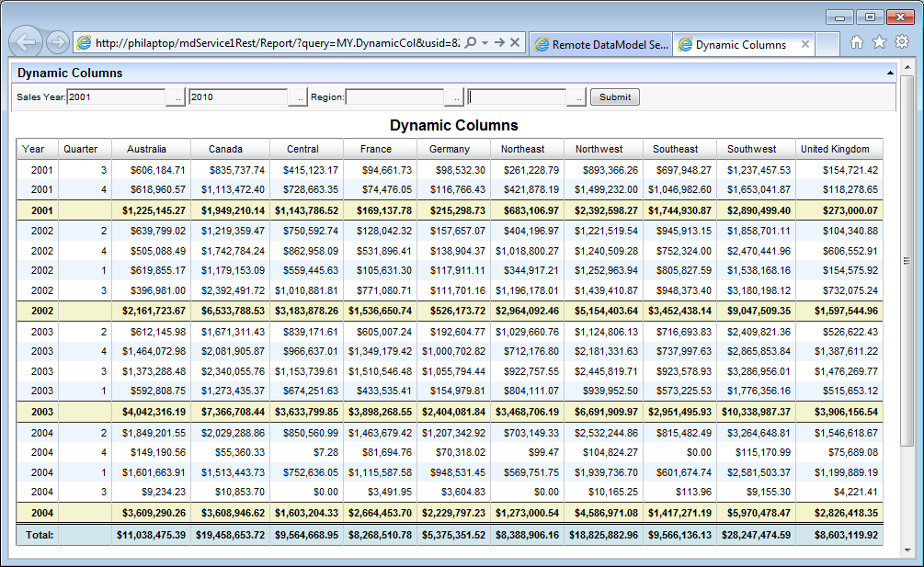Click the Sales Year 2010 input field
This screenshot has height=567, width=924.
coord(238,97)
